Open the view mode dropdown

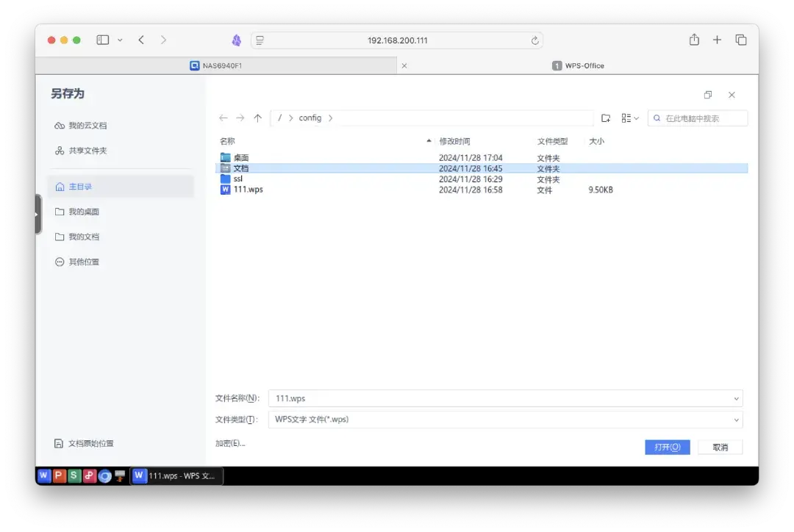tap(629, 118)
